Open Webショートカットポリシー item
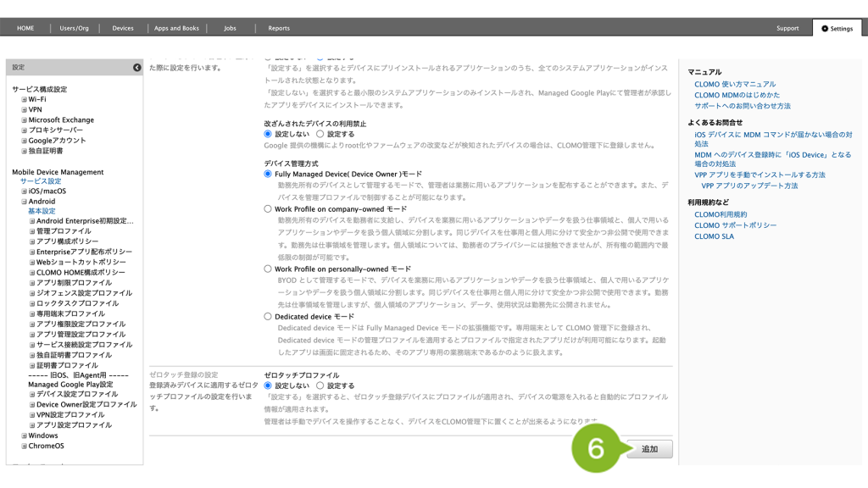This screenshot has width=868, height=488. point(81,263)
